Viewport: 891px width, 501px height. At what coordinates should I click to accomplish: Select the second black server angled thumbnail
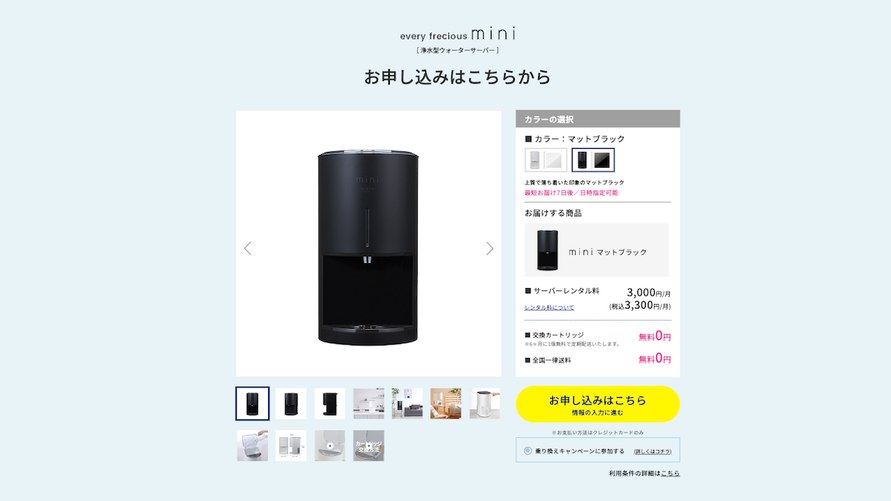[291, 403]
